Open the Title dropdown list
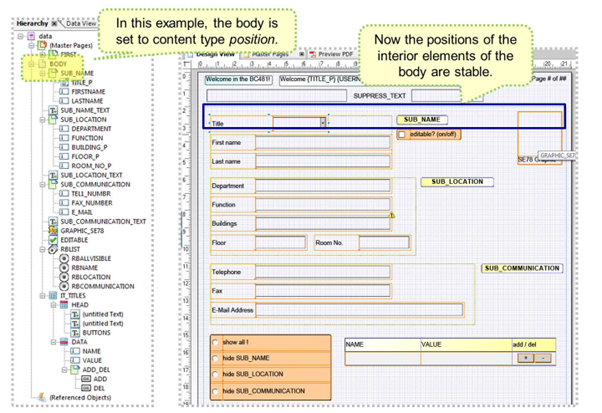The image size is (602, 413). [323, 122]
